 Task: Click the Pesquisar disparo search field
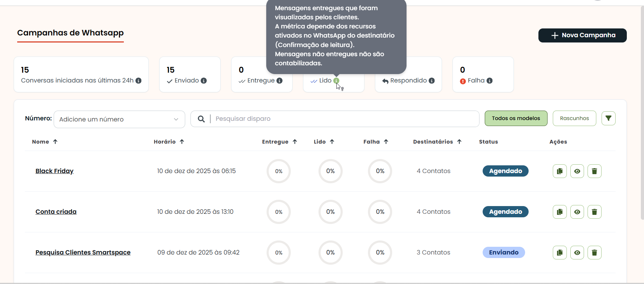point(344,119)
